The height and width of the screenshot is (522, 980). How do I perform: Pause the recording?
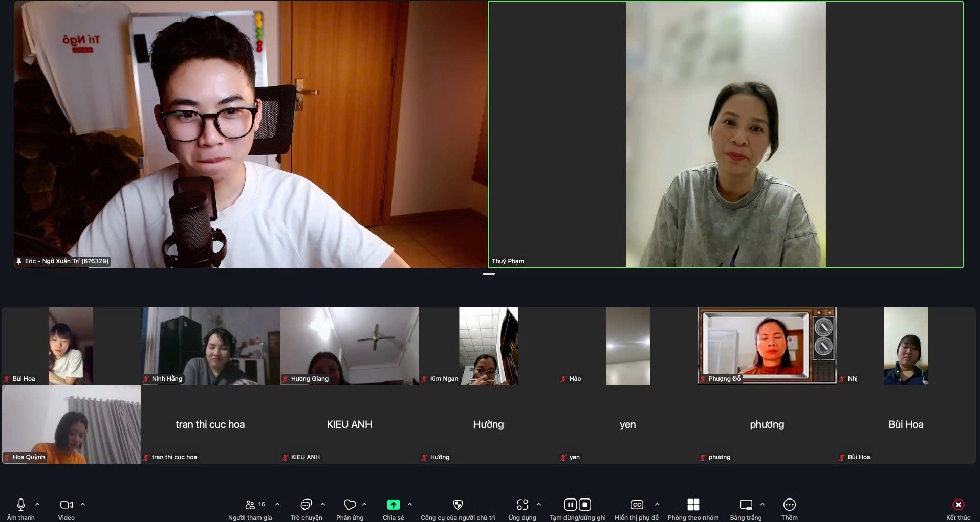pos(570,505)
